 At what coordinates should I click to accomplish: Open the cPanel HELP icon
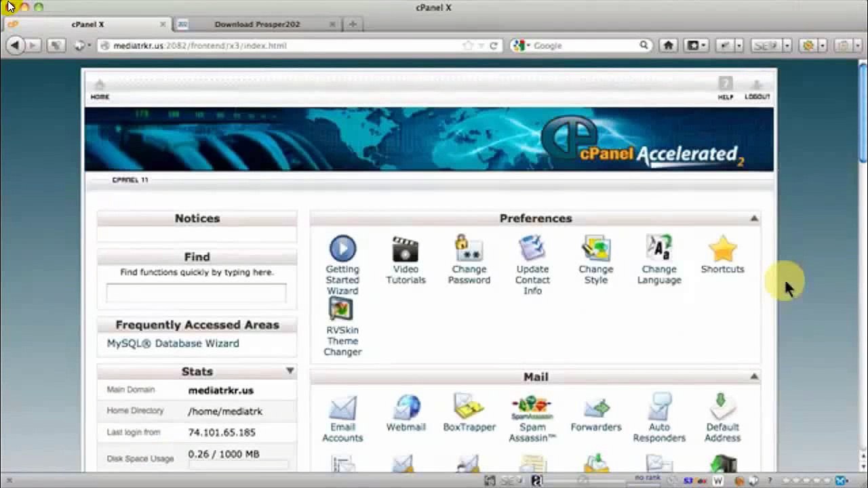[x=726, y=89]
